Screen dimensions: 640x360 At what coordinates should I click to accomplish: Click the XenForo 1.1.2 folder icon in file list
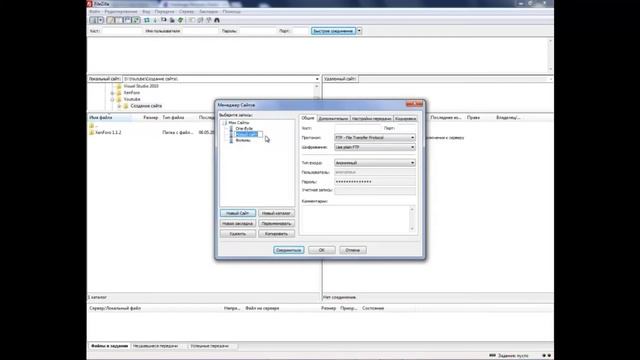pos(91,133)
